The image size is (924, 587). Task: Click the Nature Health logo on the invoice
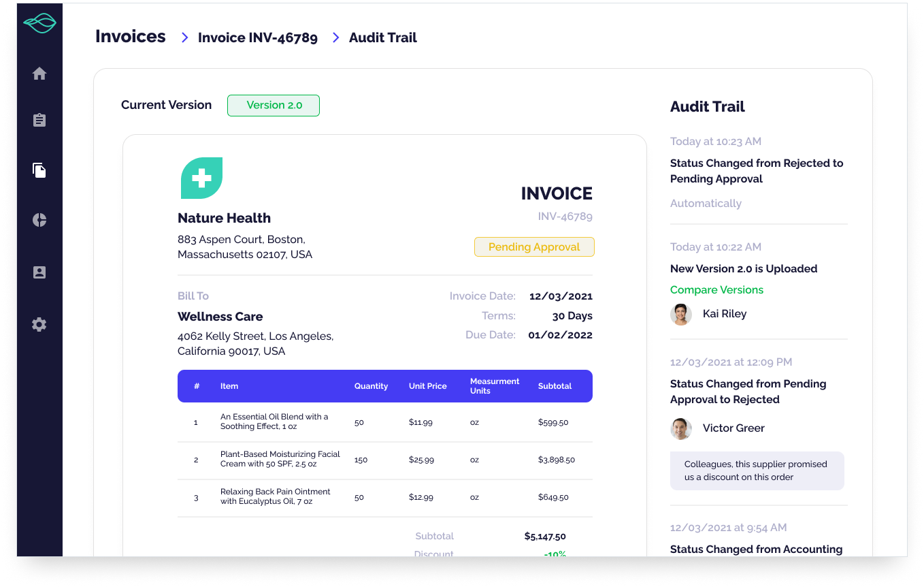(201, 178)
